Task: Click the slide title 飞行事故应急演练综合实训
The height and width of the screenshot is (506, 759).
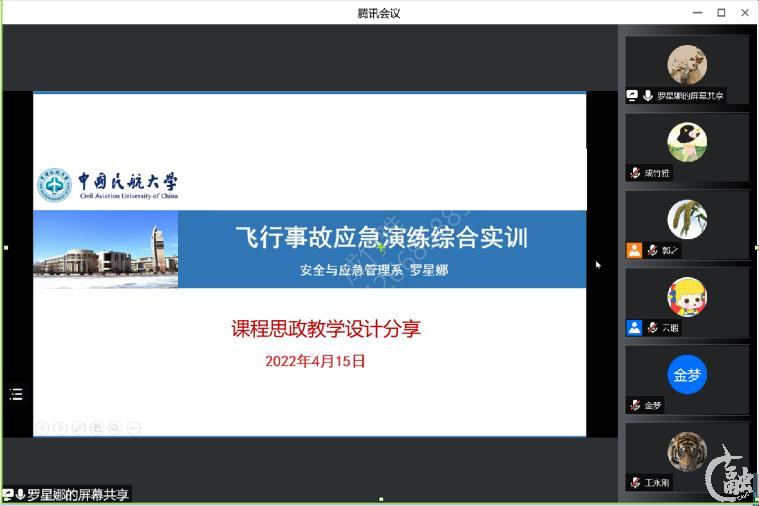Action: tap(381, 238)
